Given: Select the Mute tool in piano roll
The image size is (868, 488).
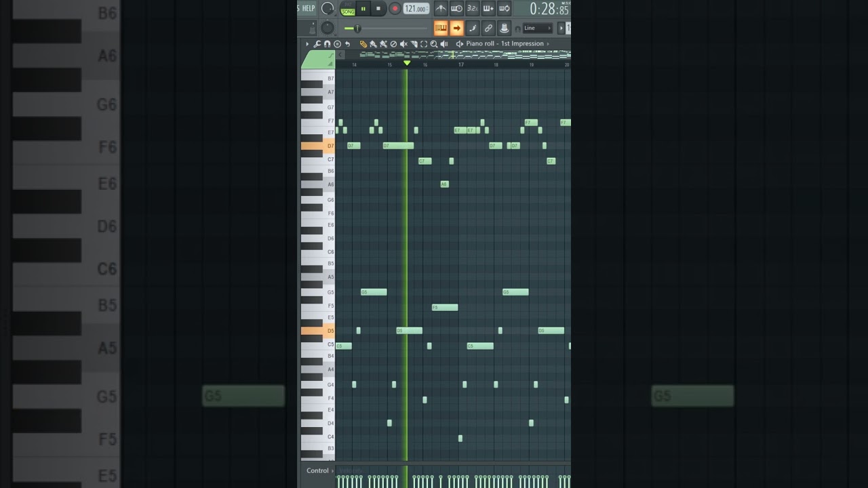Looking at the screenshot, I should [x=403, y=44].
